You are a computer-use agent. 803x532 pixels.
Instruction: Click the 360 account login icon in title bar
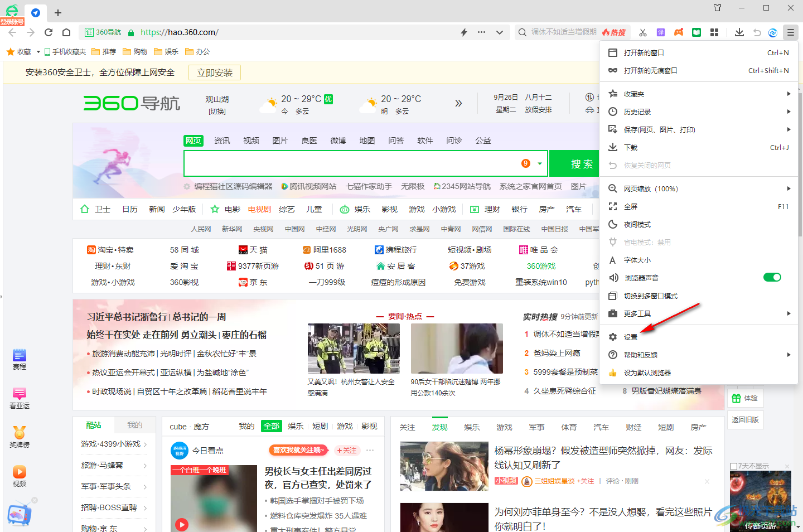point(12,13)
